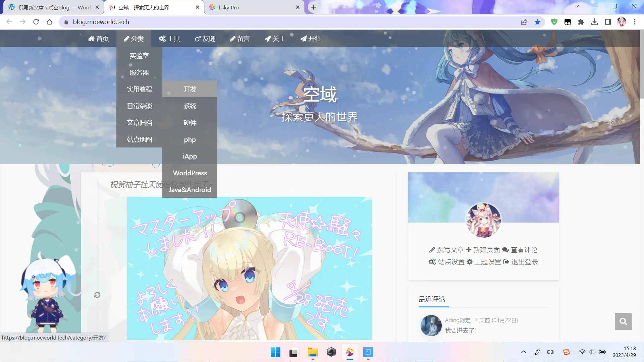Open the 关于 nav item

click(x=275, y=39)
